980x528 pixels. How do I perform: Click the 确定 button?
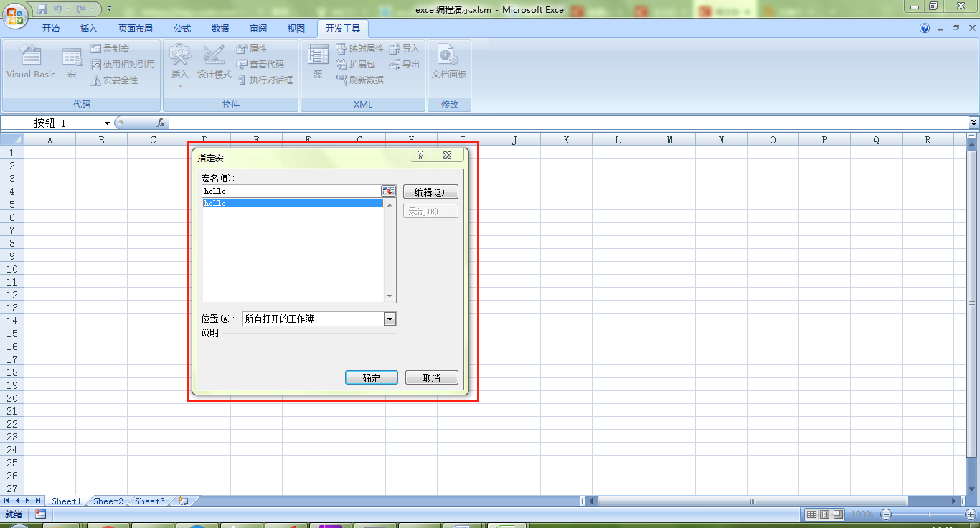pos(372,378)
